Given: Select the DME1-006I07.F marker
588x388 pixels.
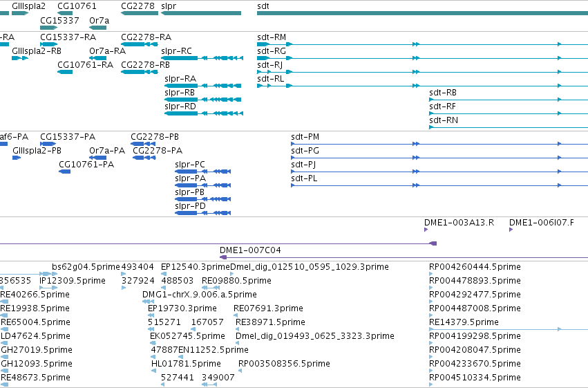Looking at the screenshot, I should coord(511,230).
